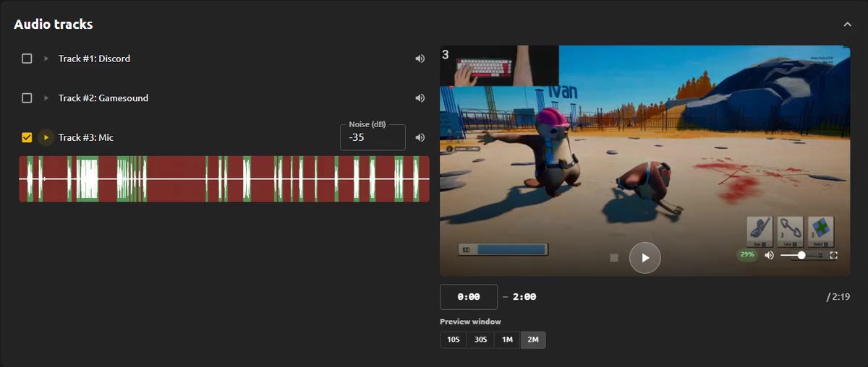This screenshot has height=367, width=868.
Task: Select the 30S preview window
Action: tap(480, 340)
